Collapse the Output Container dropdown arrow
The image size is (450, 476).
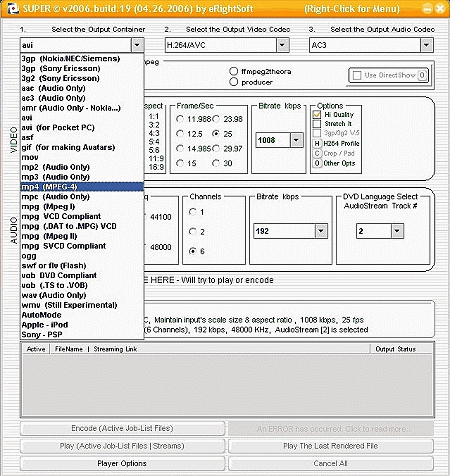click(x=137, y=45)
